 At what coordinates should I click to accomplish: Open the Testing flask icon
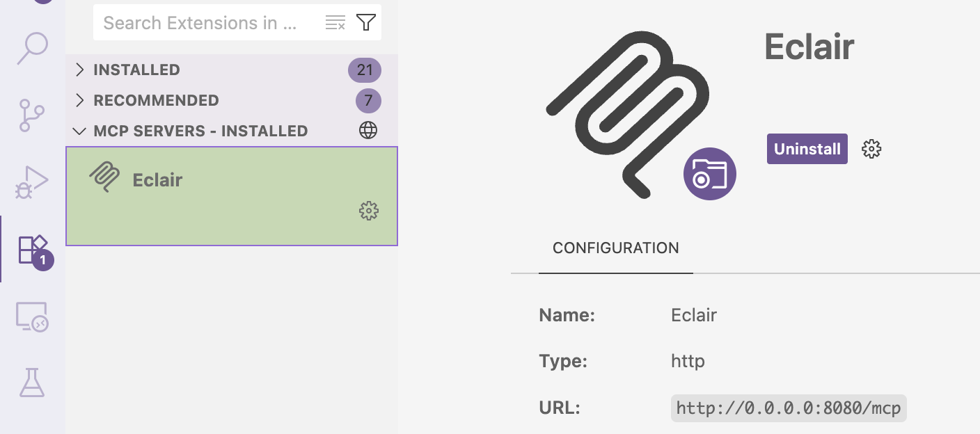click(32, 383)
